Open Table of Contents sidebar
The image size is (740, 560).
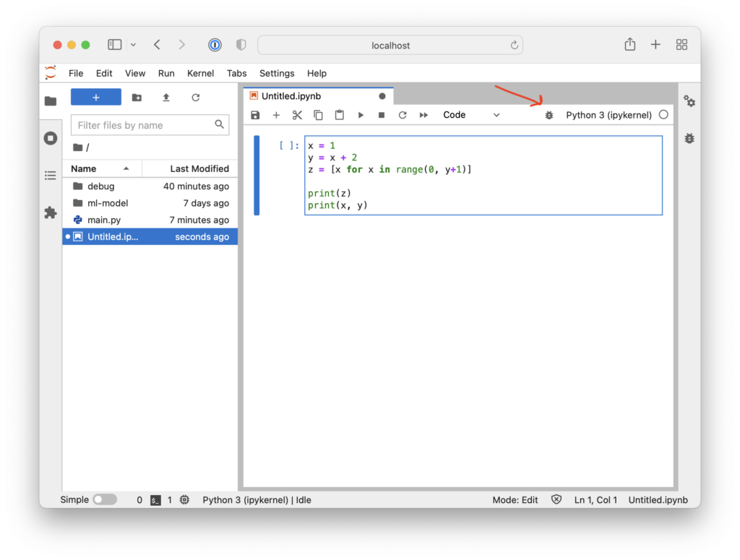point(51,176)
